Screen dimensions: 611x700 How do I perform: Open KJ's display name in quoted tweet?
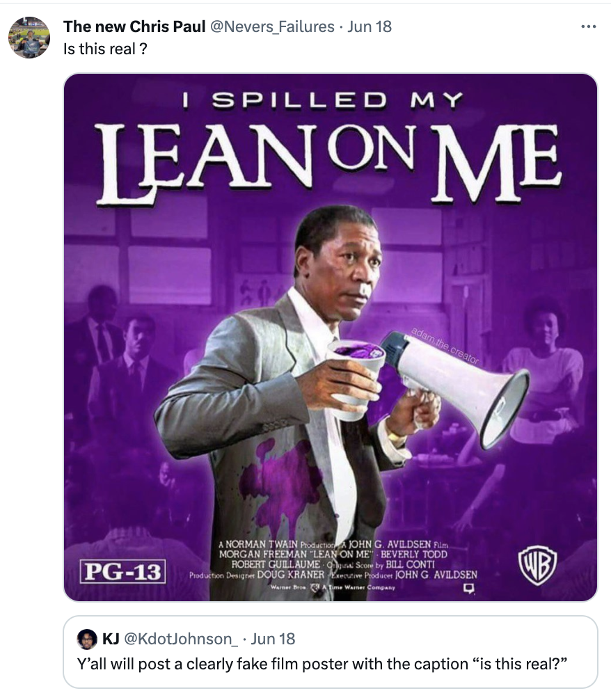coord(111,639)
